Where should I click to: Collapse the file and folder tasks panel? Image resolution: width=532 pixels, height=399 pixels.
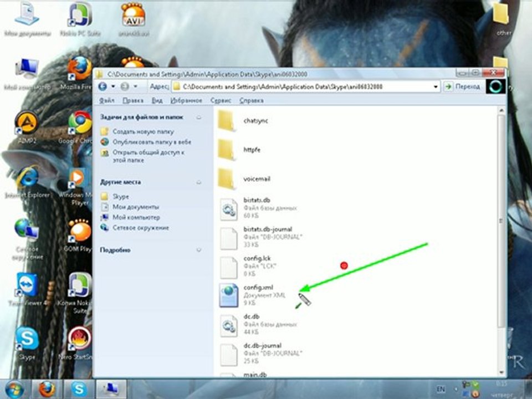click(199, 117)
